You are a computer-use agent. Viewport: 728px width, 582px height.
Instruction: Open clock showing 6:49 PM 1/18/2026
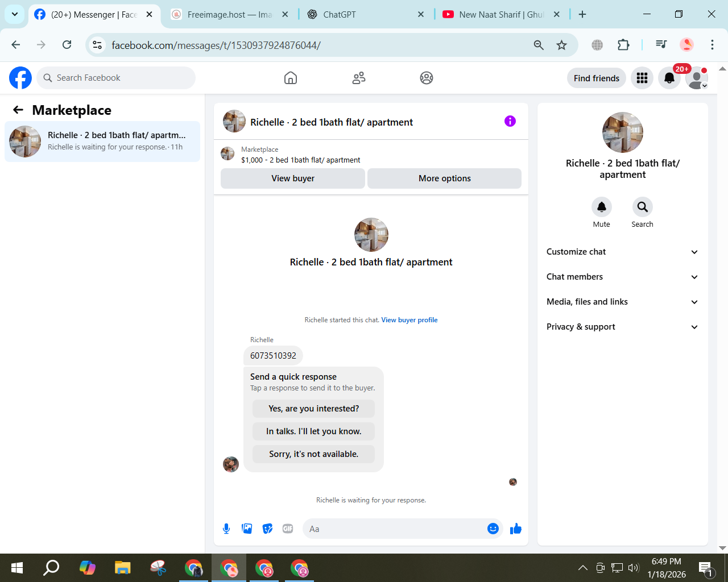pos(667,568)
